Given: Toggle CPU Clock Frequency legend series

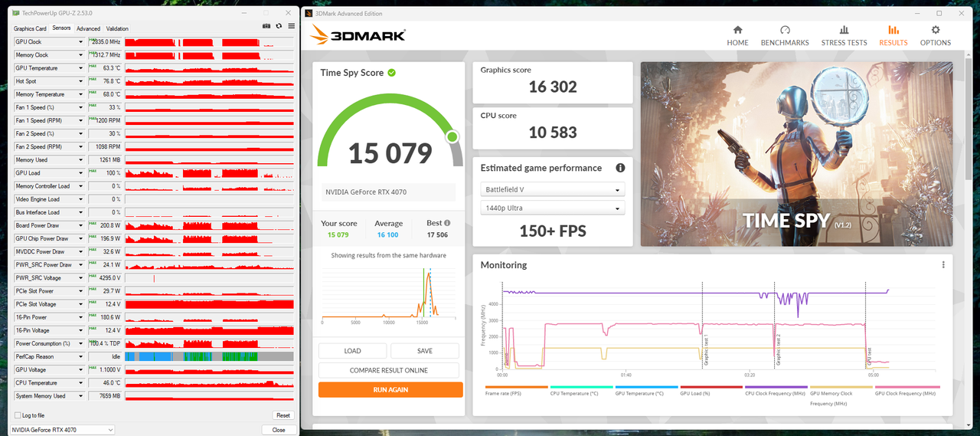Looking at the screenshot, I should tap(776, 390).
